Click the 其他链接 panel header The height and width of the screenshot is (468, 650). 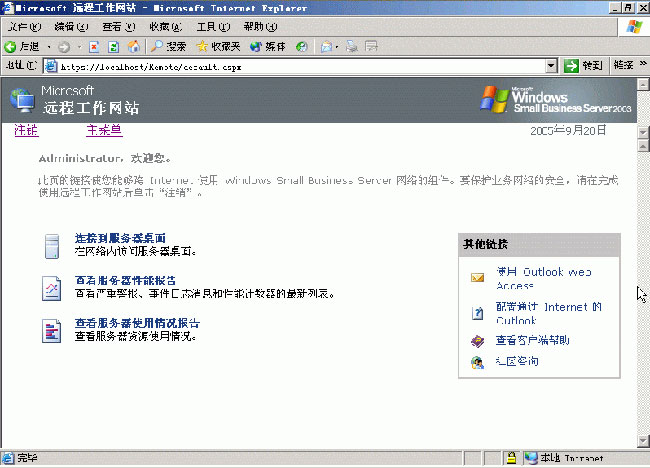[x=539, y=245]
